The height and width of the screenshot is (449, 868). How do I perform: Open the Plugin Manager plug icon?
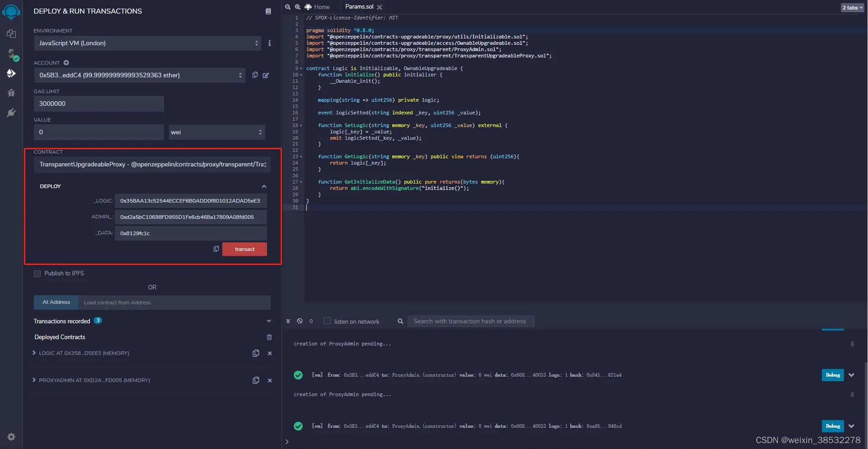point(11,113)
